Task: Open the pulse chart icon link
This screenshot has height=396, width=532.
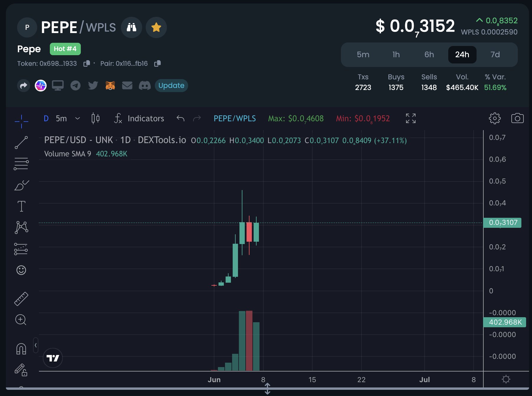Action: (x=41, y=86)
